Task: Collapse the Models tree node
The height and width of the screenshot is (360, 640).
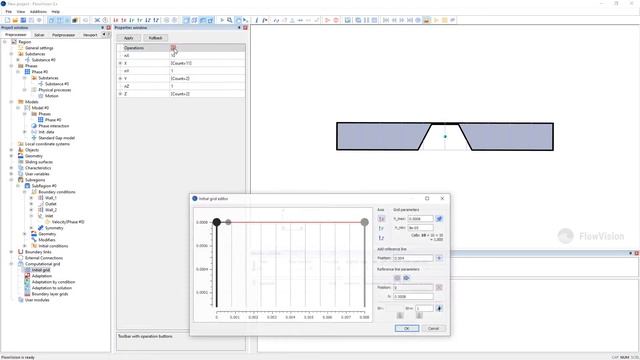Action: click(11, 102)
